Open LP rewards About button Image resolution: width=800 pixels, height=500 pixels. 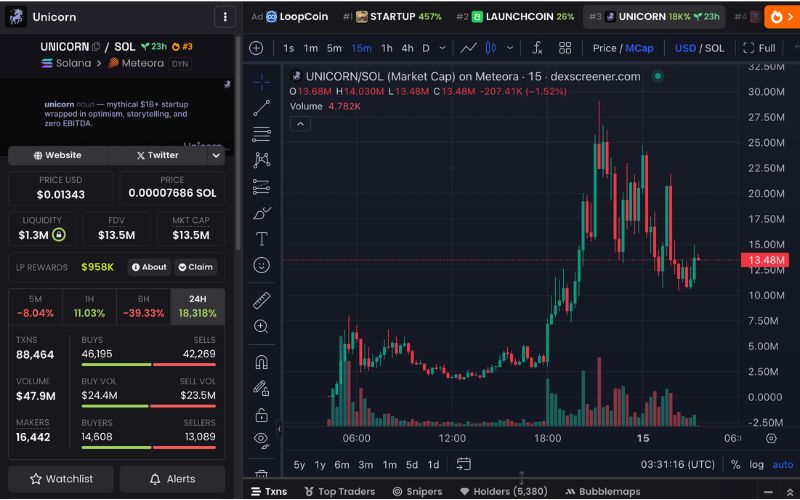pyautogui.click(x=149, y=267)
